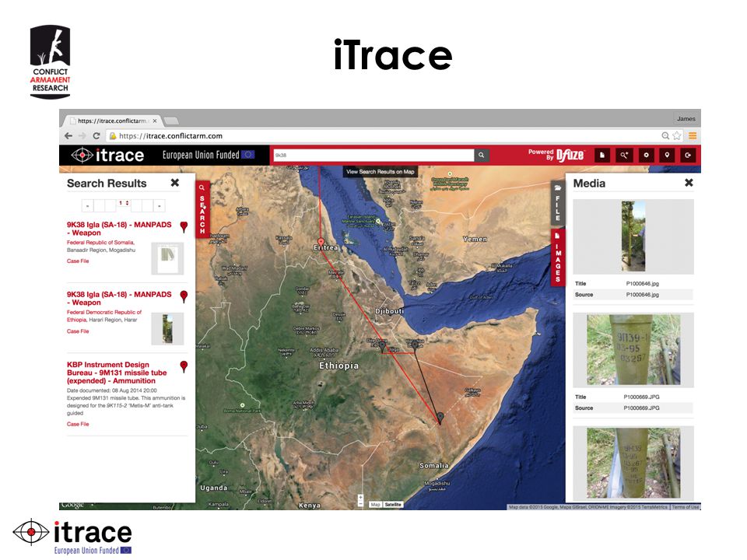Select the itrace.conflictarm browser tab
Image resolution: width=747 pixels, height=560 pixels.
tap(113, 121)
